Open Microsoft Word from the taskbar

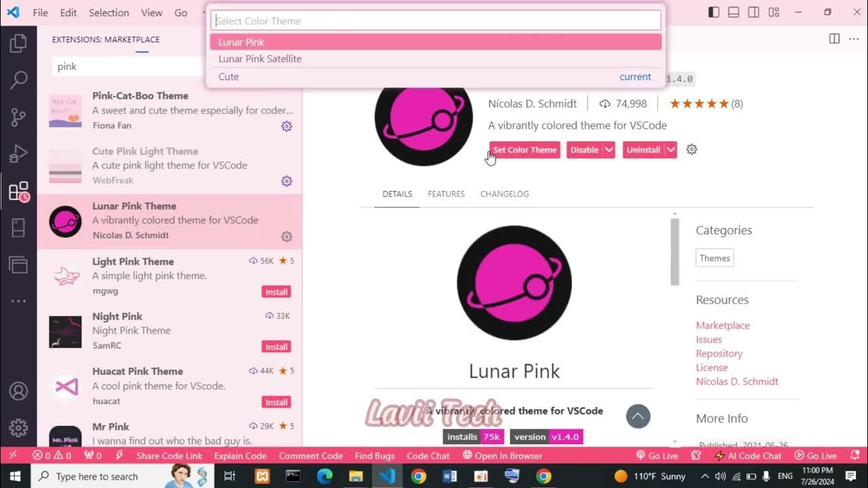coord(450,476)
